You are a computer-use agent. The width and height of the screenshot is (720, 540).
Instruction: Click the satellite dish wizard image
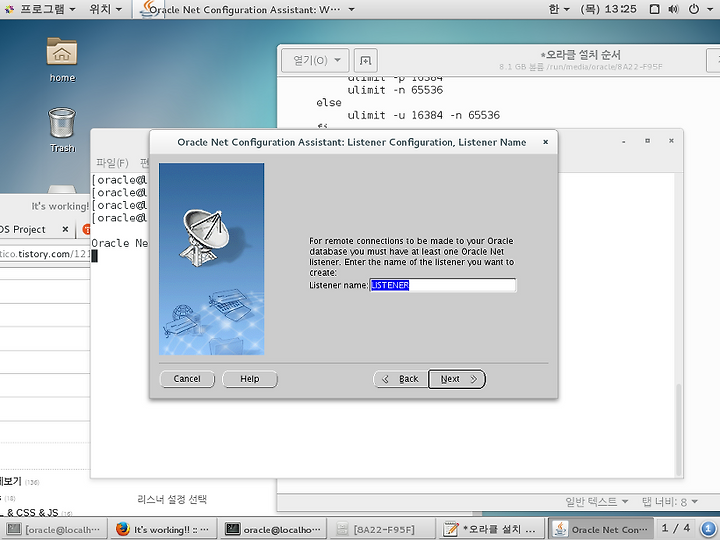coord(211,259)
